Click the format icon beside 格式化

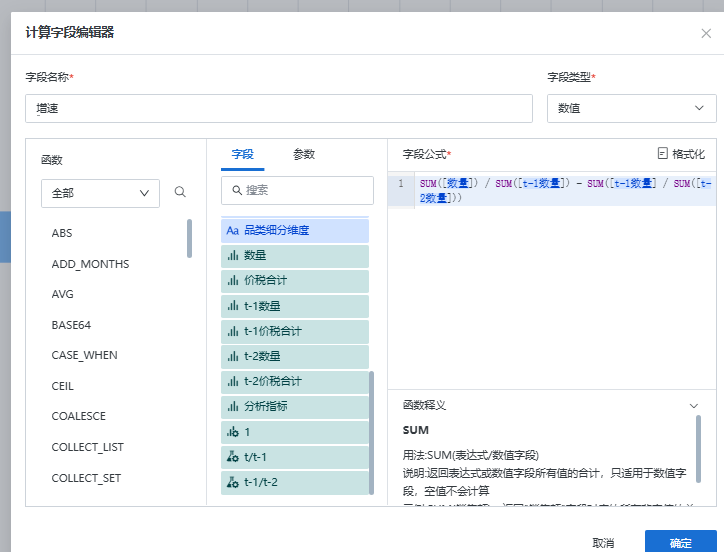(x=663, y=153)
